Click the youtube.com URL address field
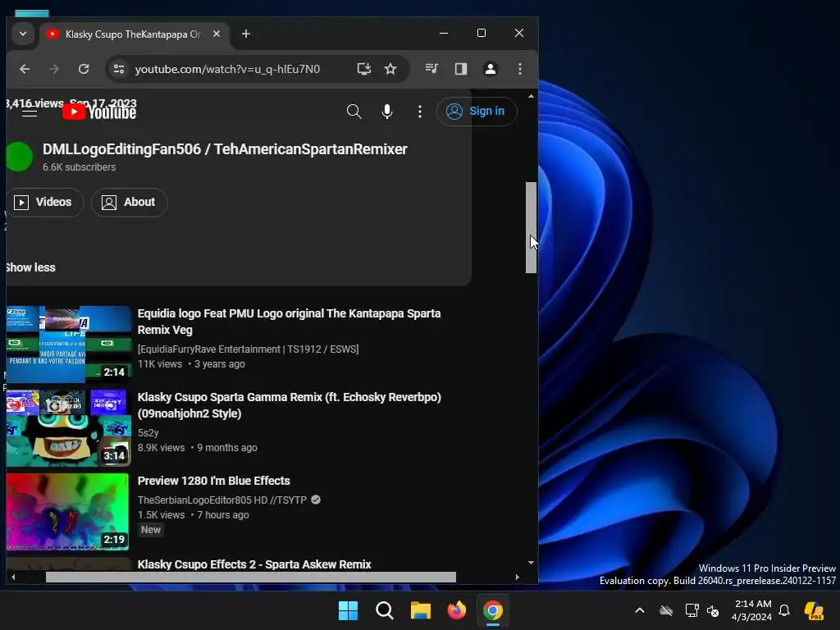 click(227, 69)
